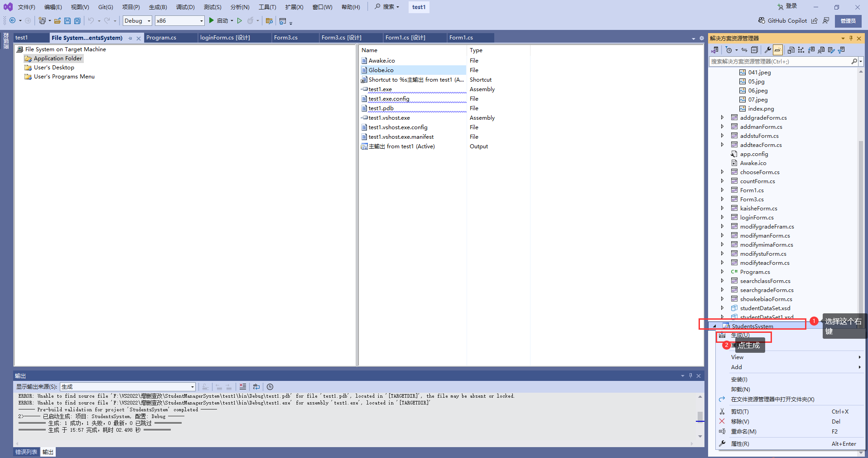Open the 文件(F) menu
This screenshot has width=868, height=458.
pos(27,7)
